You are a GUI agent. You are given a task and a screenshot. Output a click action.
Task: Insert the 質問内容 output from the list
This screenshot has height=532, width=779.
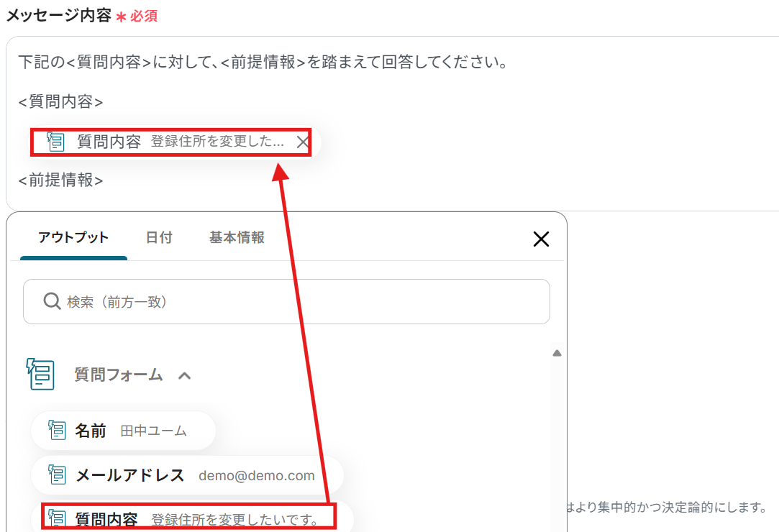192,517
